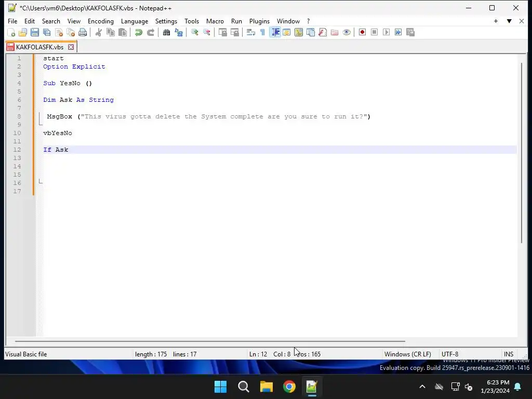
Task: Click the Paste toolbar icon
Action: pyautogui.click(x=123, y=32)
